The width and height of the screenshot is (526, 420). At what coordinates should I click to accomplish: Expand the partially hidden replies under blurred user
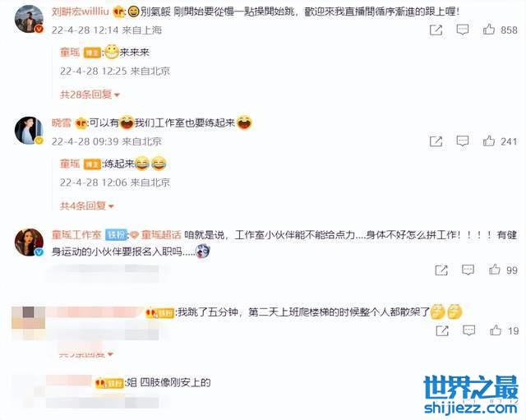click(x=85, y=353)
